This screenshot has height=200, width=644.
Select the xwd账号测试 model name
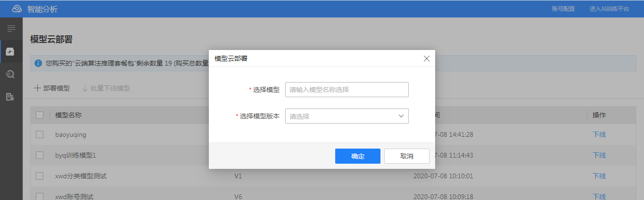point(74,196)
